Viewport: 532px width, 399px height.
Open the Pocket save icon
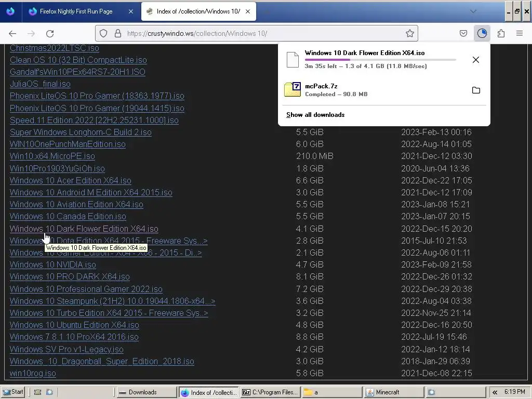463,33
